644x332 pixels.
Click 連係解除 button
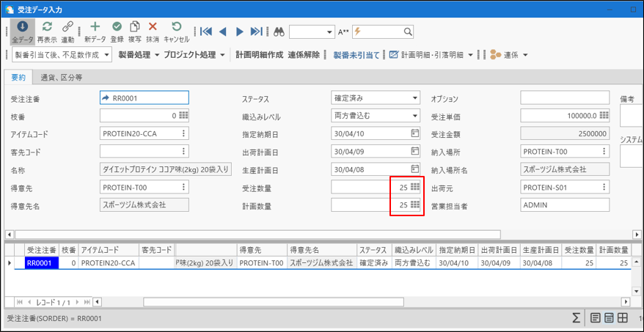point(304,55)
